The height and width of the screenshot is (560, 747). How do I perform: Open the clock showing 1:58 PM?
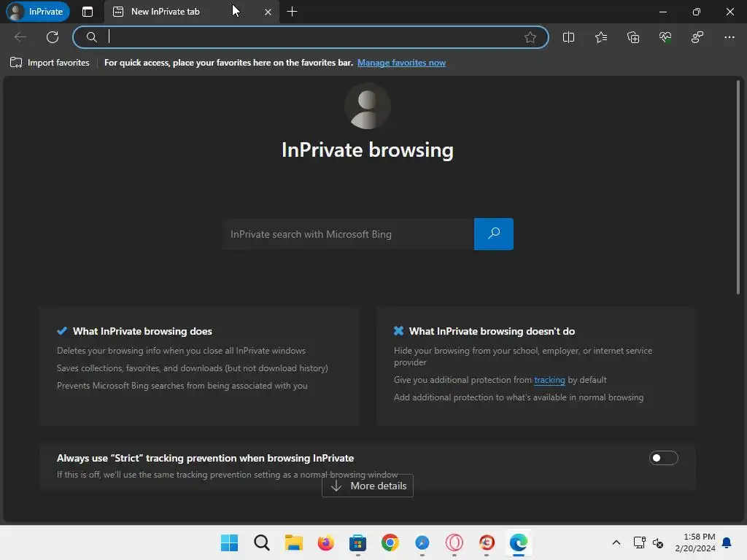tap(694, 542)
